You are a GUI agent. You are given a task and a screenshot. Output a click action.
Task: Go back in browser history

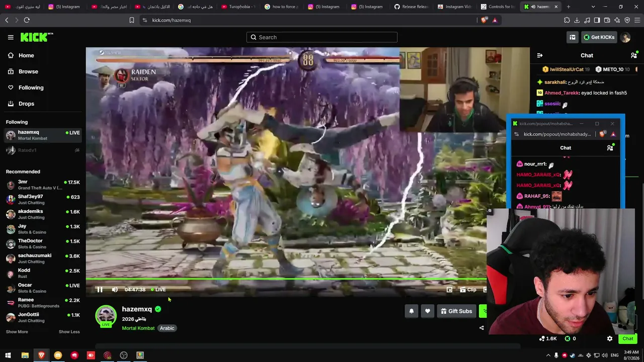[7, 20]
